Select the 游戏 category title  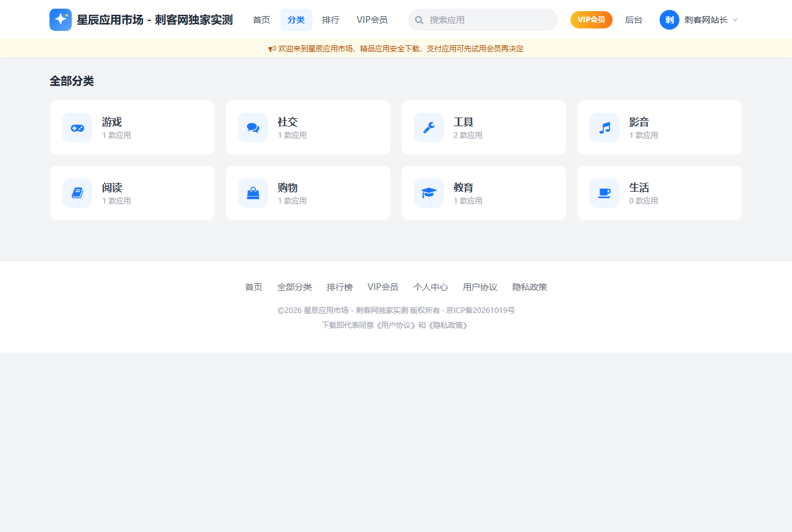pos(112,122)
